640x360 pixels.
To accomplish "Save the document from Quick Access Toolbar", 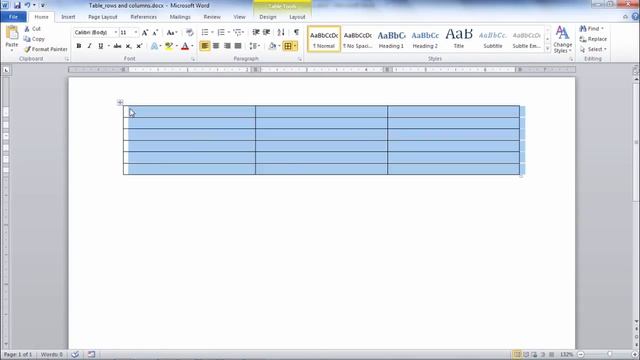I will click(17, 5).
